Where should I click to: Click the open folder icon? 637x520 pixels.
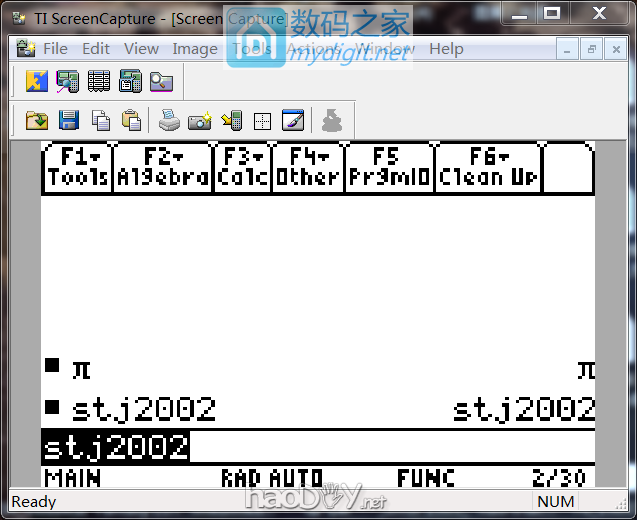[x=37, y=121]
